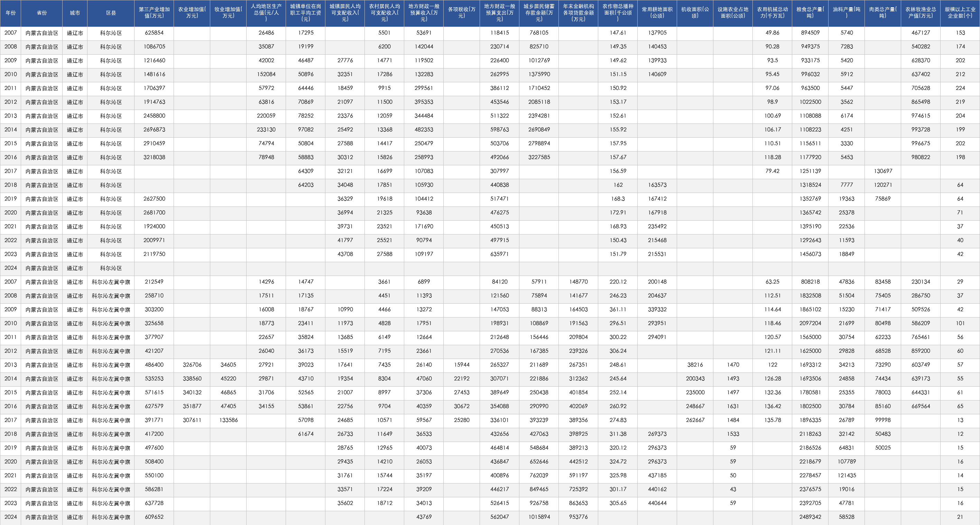Click the 肉类总产量 cell showing 130697
Image resolution: width=980 pixels, height=525 pixels.
[x=882, y=171]
